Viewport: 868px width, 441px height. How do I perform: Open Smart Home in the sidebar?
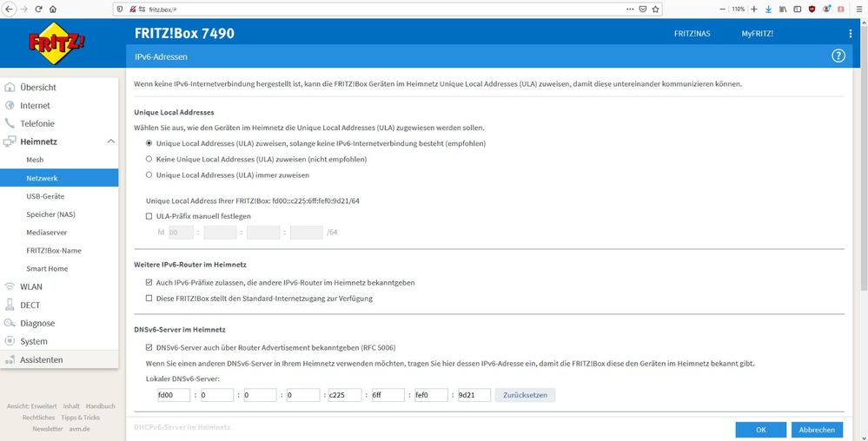[47, 268]
